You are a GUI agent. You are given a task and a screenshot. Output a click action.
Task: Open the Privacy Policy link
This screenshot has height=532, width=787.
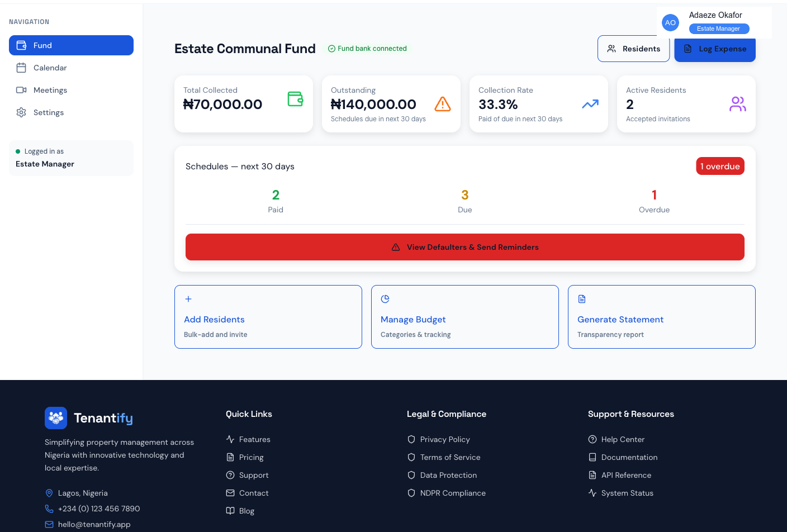coord(445,439)
